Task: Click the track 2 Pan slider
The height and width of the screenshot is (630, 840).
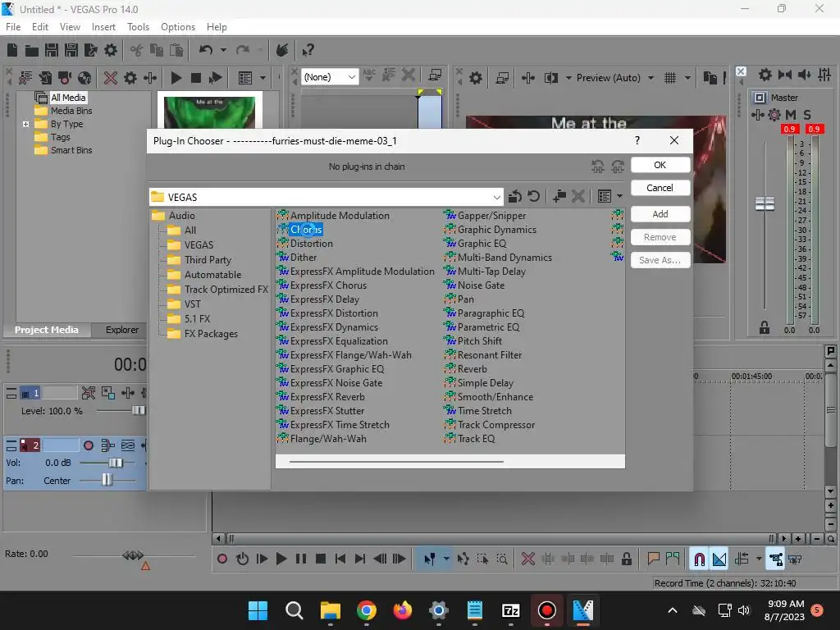Action: tap(107, 479)
